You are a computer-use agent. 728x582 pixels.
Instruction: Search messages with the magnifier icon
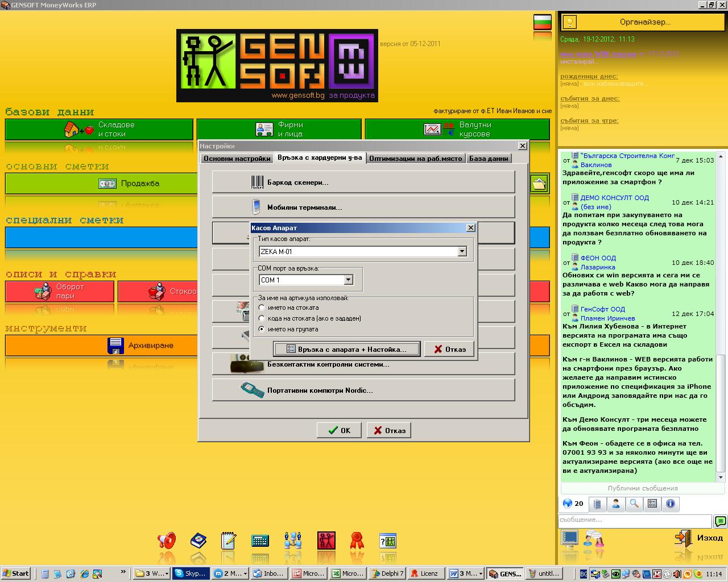(x=634, y=504)
